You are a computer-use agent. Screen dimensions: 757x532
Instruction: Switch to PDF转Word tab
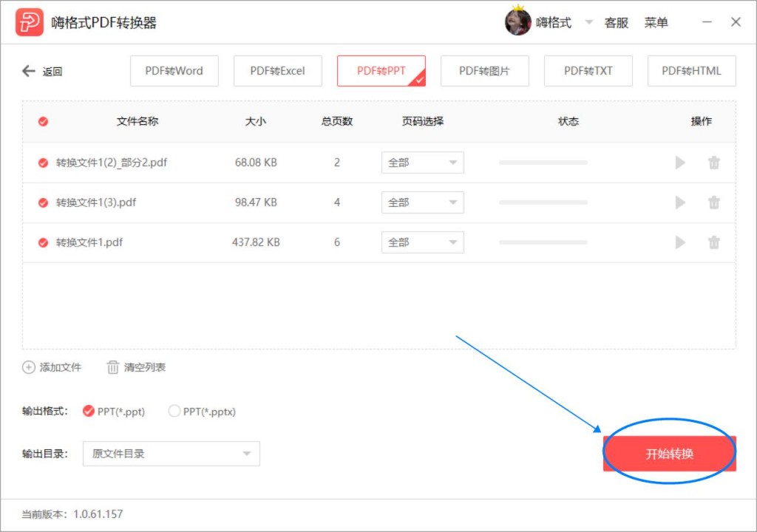(x=174, y=71)
